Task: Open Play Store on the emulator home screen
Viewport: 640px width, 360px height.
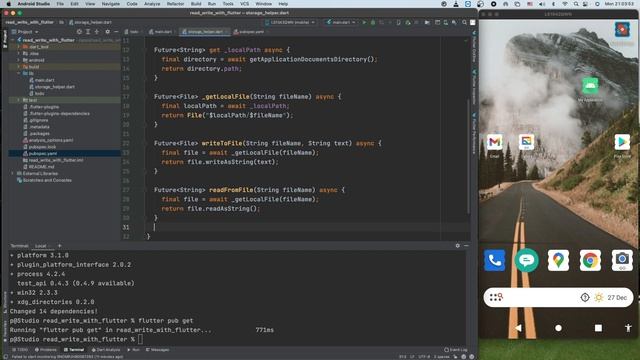Action: 622,142
